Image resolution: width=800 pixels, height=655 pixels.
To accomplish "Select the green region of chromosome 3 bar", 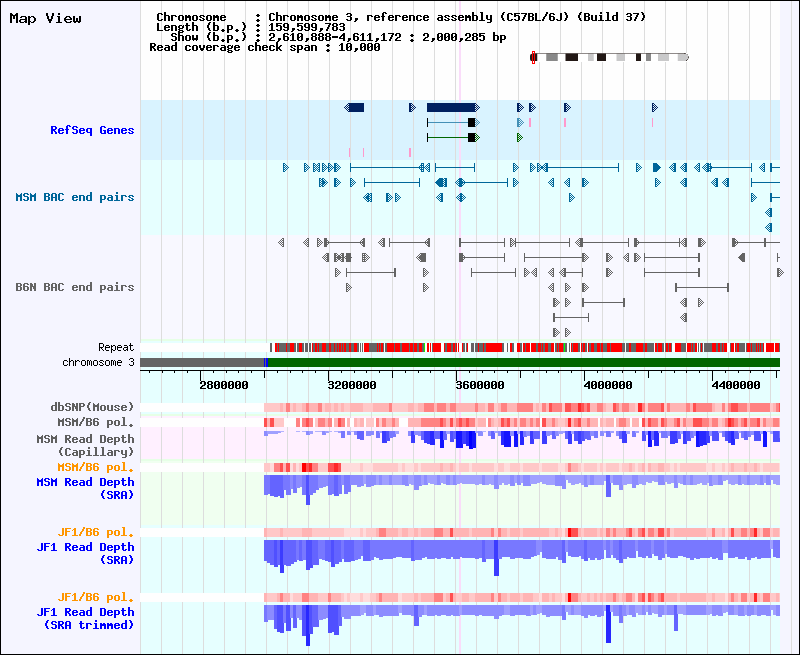I will coord(520,362).
